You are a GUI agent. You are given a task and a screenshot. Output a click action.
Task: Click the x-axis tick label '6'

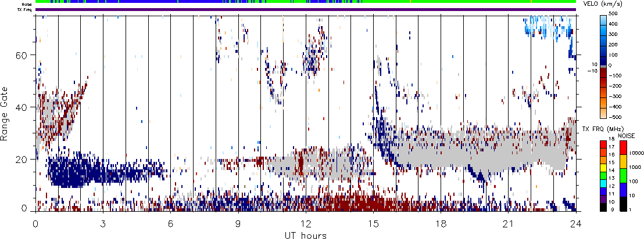tap(171, 224)
